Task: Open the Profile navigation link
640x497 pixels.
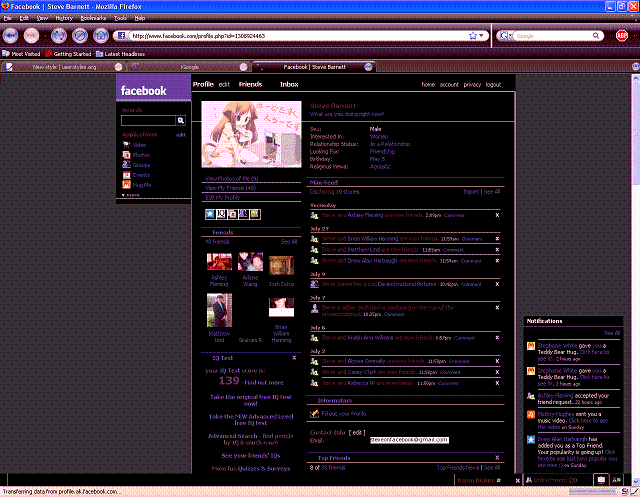Action: pos(203,84)
